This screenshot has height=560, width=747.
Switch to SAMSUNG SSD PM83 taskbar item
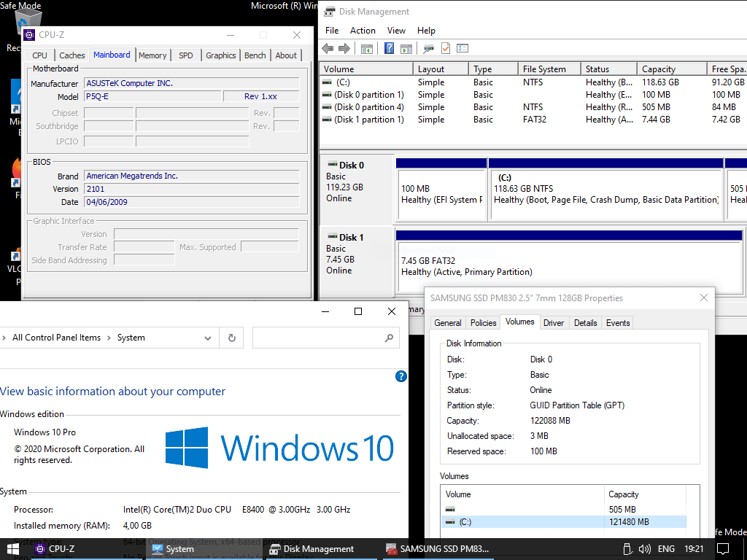[x=438, y=549]
